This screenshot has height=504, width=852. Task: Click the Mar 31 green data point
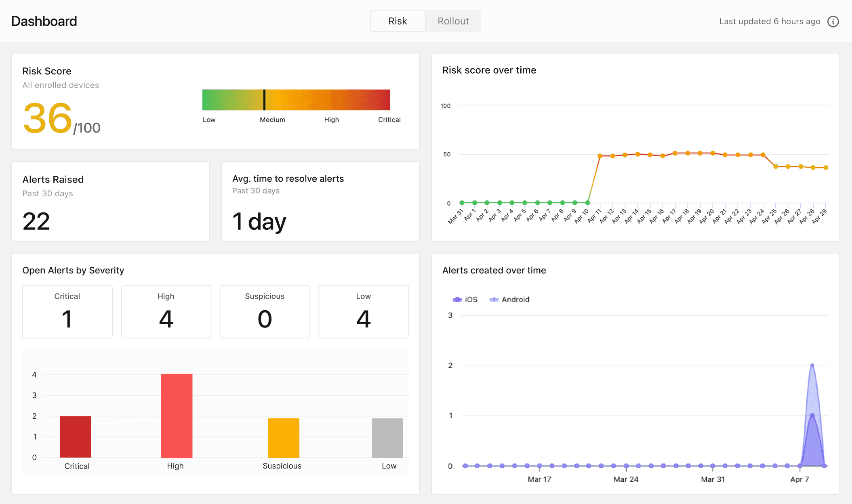(462, 203)
